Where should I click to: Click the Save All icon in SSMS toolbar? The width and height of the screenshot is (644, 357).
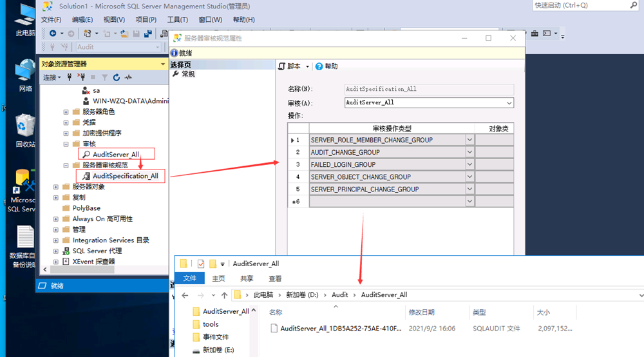[x=148, y=34]
